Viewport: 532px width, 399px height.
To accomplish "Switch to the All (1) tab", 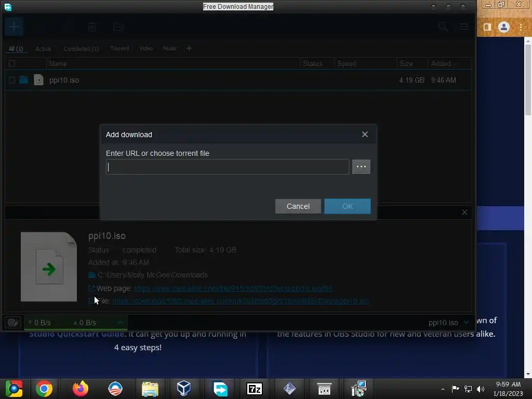I will [16, 48].
